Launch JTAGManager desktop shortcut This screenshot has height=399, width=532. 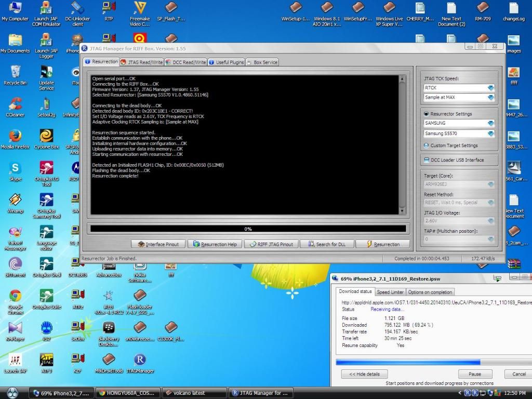pos(140,363)
